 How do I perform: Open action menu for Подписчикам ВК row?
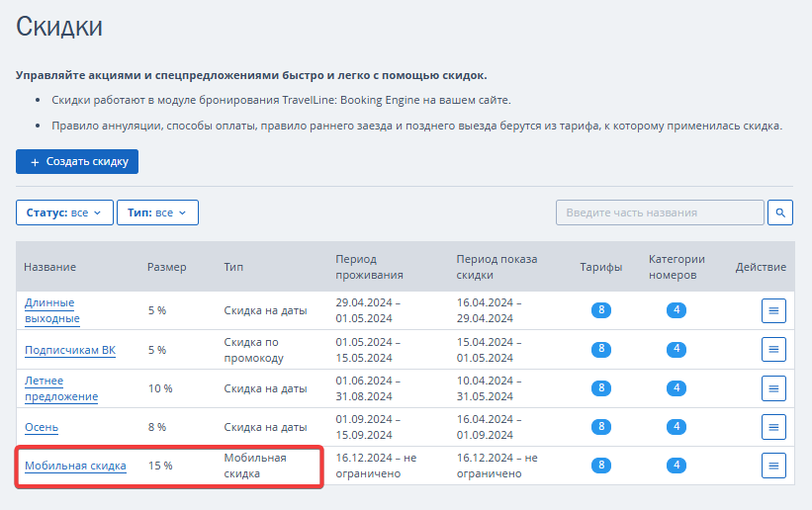click(773, 350)
